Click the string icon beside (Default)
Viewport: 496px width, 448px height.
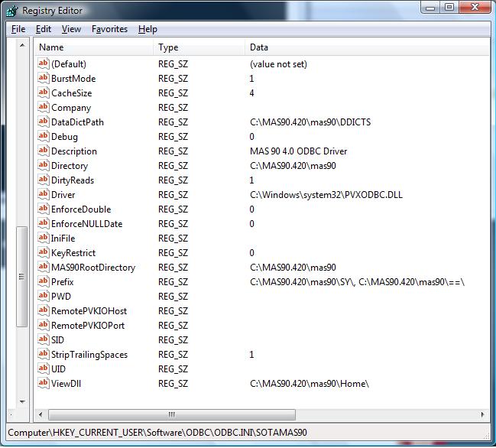(44, 63)
